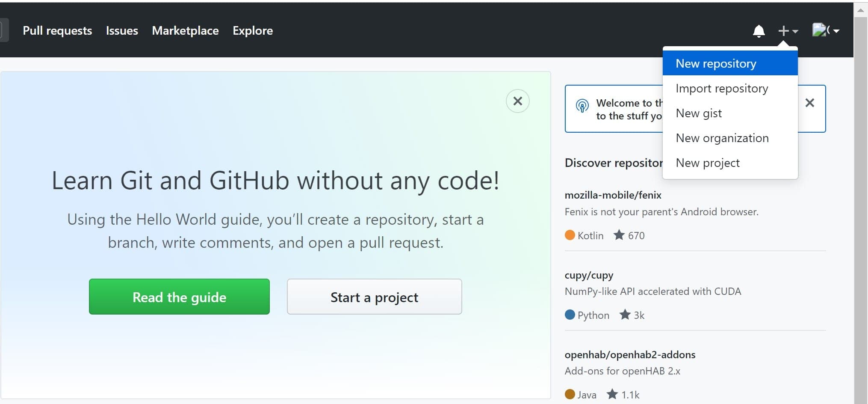The image size is (868, 404).
Task: Open the mozilla-mobile/fenix repository link
Action: 613,195
